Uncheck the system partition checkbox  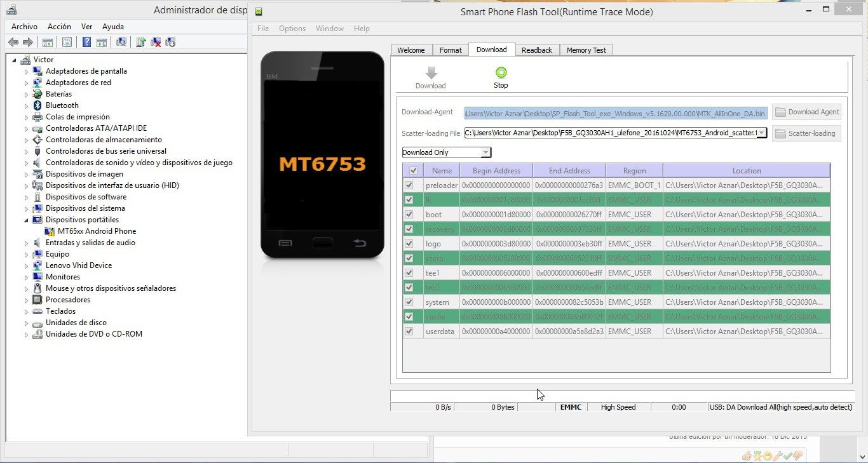point(409,302)
